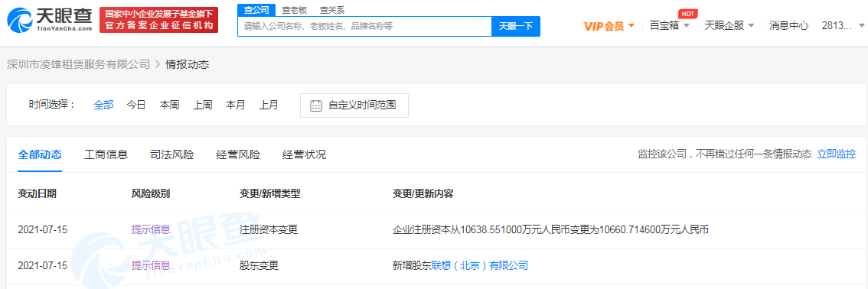Select the 查老板 search tab

click(295, 9)
